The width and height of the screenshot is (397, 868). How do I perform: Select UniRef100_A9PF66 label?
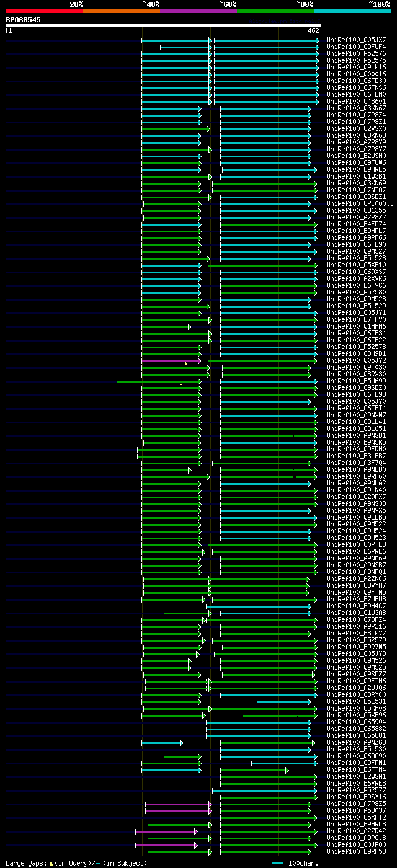(356, 237)
